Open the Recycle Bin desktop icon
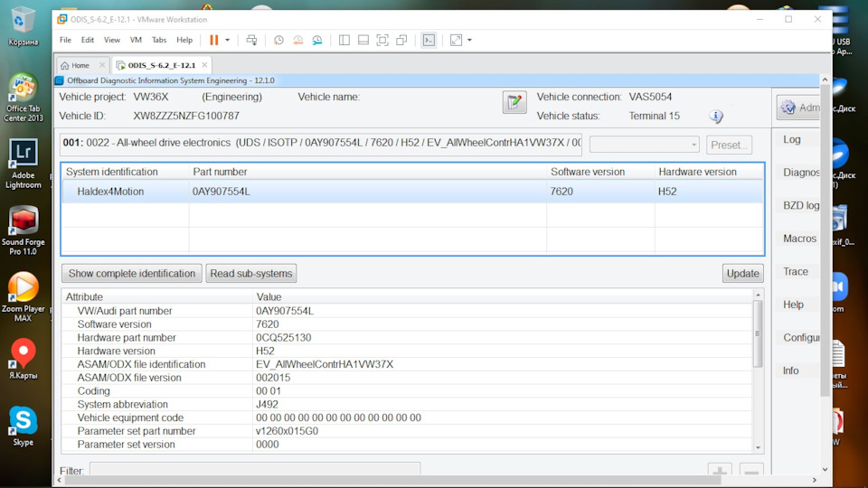Image resolution: width=868 pixels, height=488 pixels. [x=24, y=26]
